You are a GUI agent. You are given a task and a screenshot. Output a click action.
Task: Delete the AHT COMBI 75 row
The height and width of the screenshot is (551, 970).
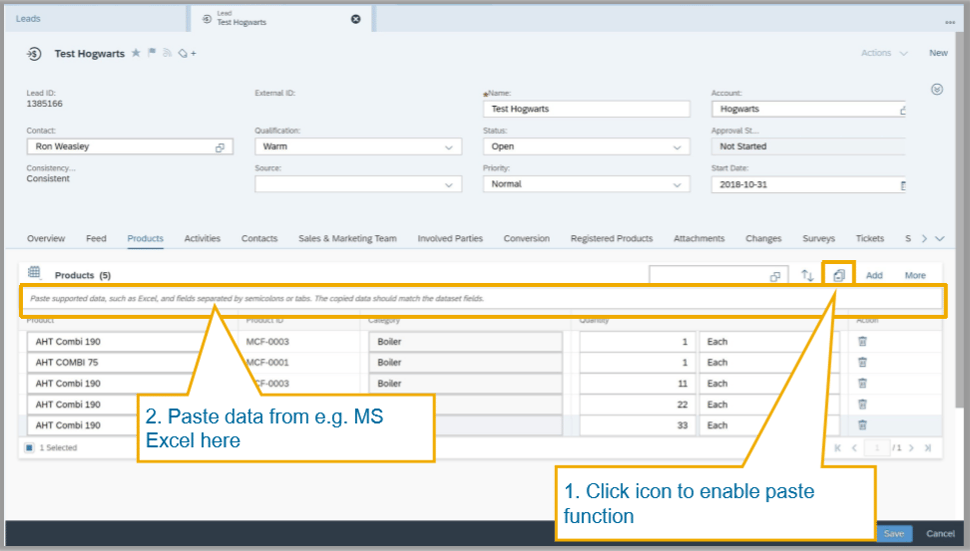(x=862, y=362)
